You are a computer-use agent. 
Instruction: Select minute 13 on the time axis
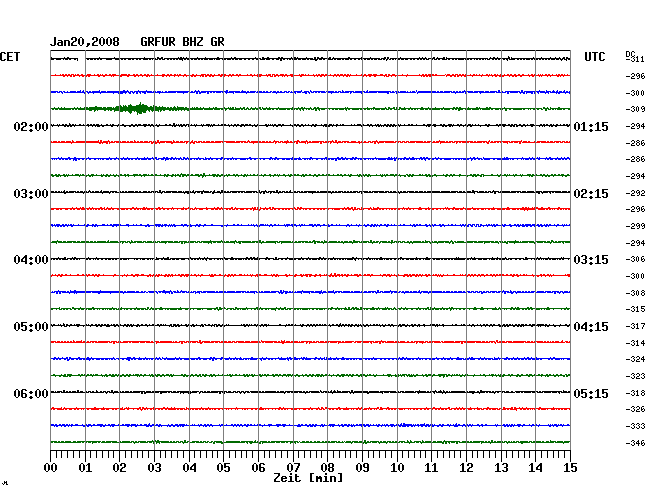coord(501,467)
